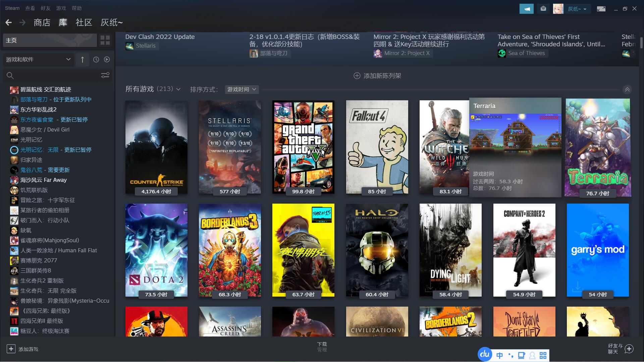Open the input method toolbox grid icon

(543, 355)
